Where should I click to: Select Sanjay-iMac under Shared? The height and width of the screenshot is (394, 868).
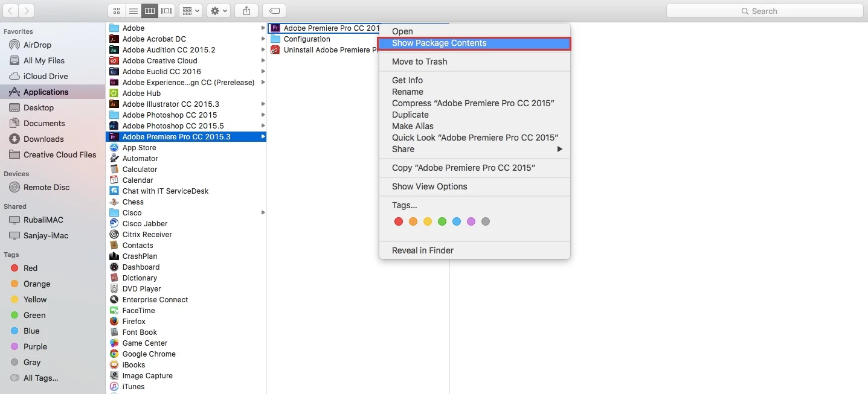tap(46, 235)
